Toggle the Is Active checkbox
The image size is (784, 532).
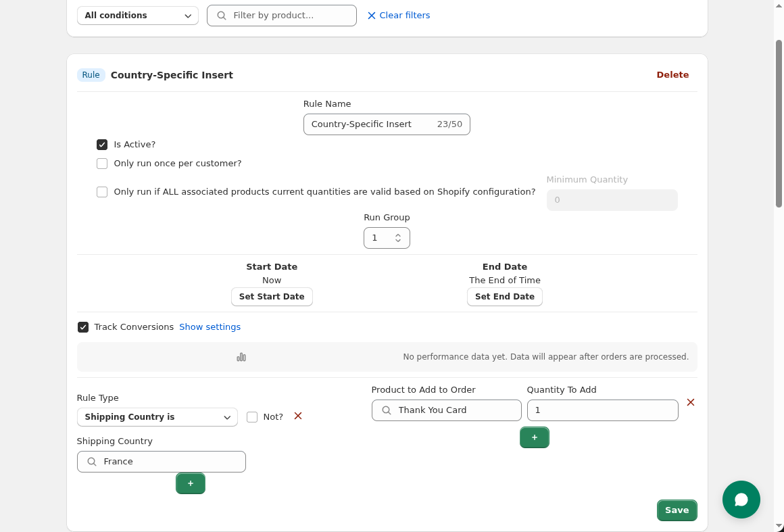coord(102,145)
